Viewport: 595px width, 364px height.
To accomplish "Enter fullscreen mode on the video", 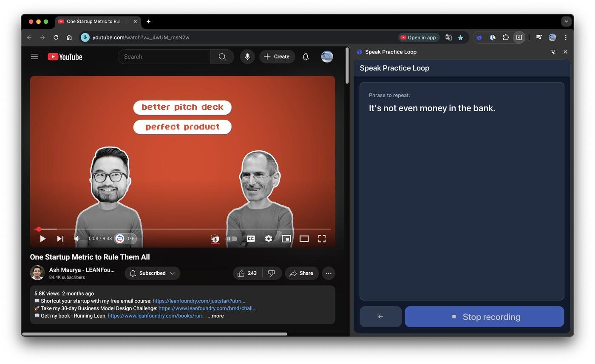I will pyautogui.click(x=322, y=239).
